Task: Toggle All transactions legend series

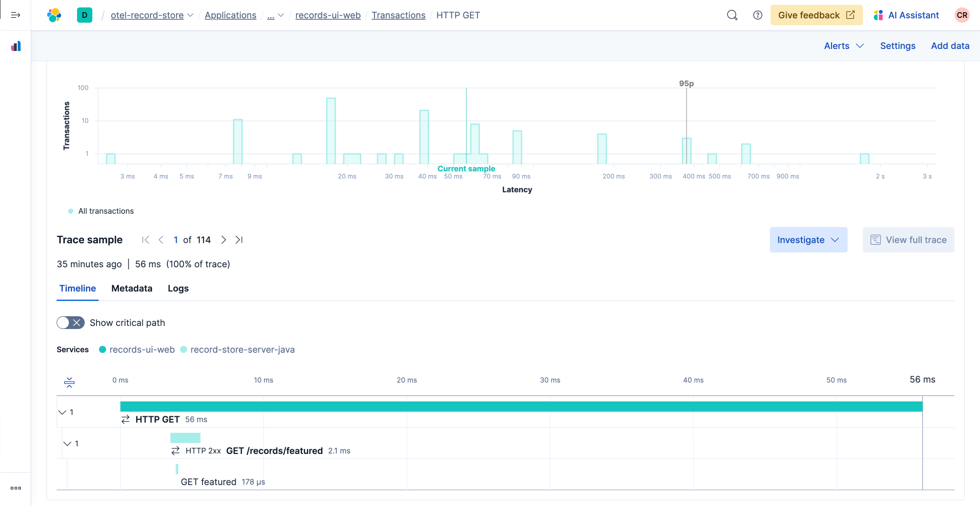Action: point(101,211)
